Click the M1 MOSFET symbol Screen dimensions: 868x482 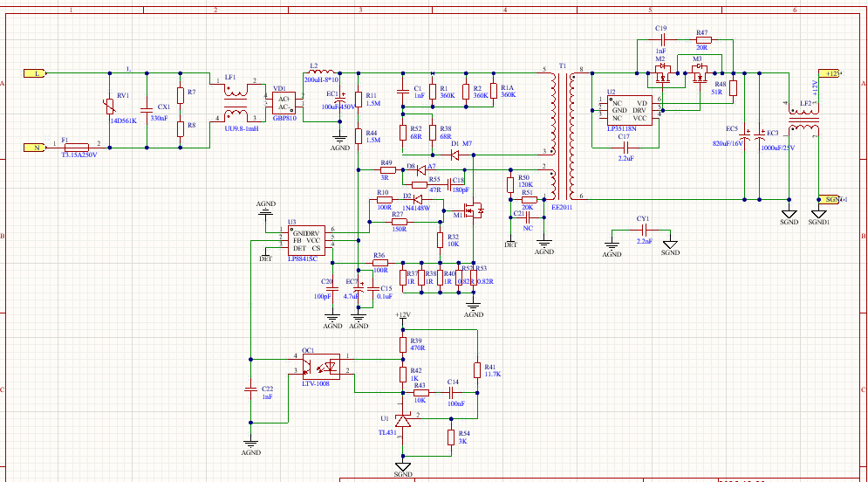tap(474, 210)
